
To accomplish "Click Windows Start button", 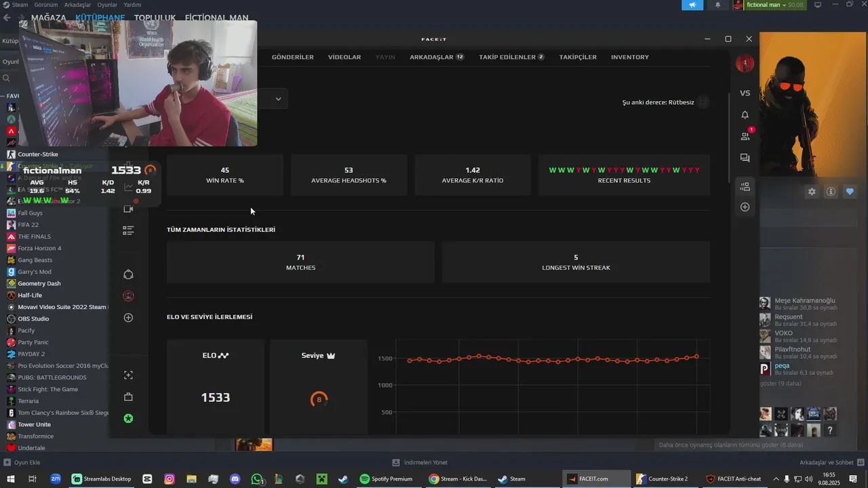I will (x=10, y=479).
